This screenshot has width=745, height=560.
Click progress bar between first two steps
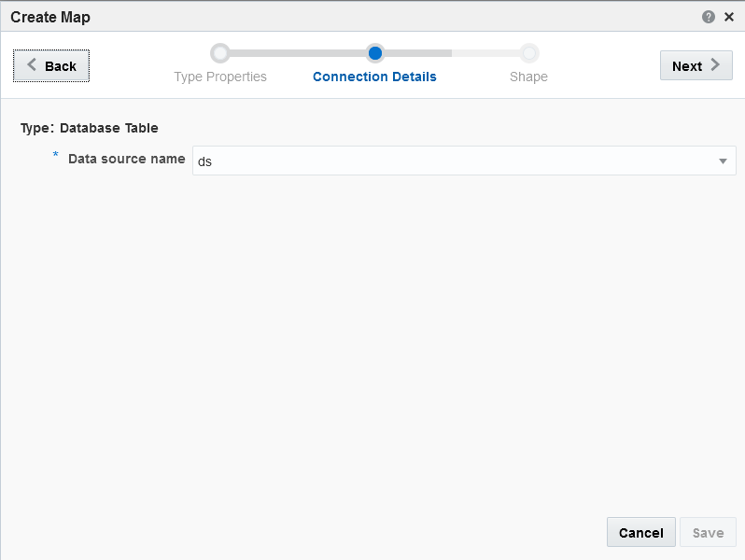pyautogui.click(x=298, y=53)
